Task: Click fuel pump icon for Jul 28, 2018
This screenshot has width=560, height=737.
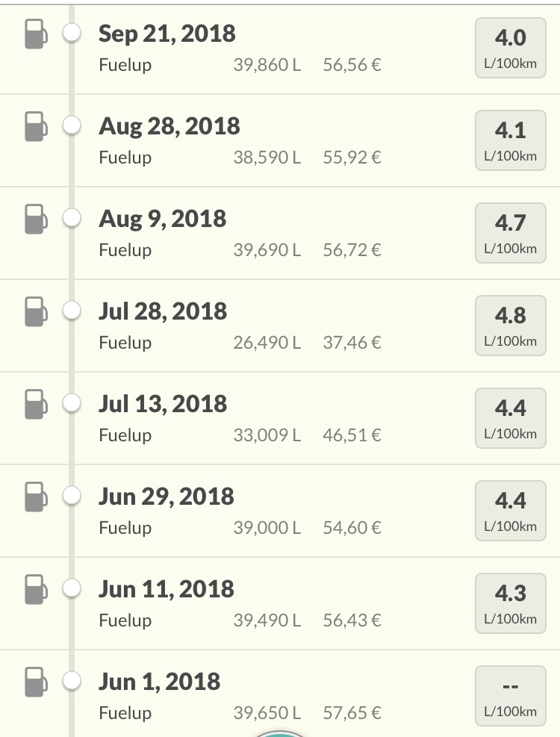Action: tap(36, 312)
